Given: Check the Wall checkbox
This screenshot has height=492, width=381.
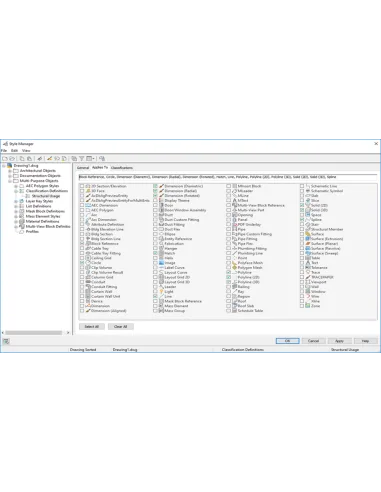Looking at the screenshot, I should [302, 287].
